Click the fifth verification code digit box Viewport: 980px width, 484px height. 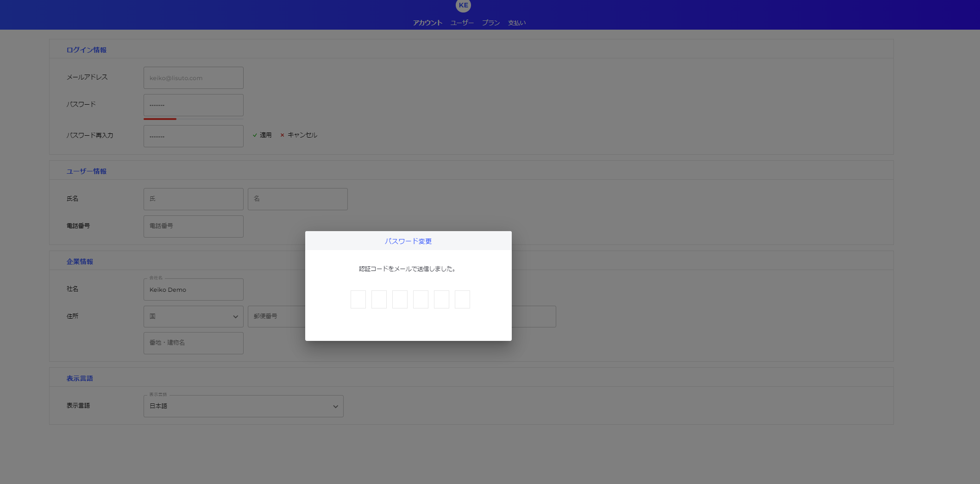(x=441, y=300)
